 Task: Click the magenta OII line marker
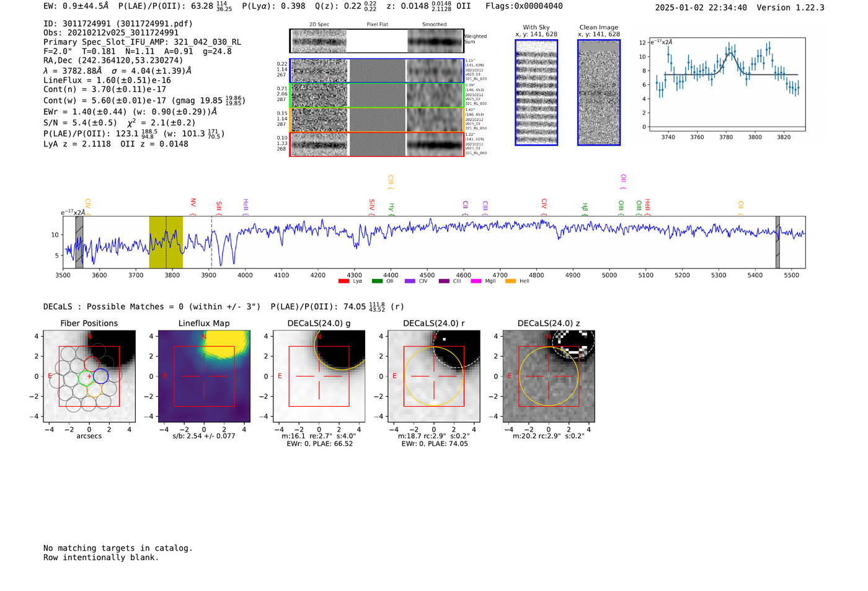point(623,181)
